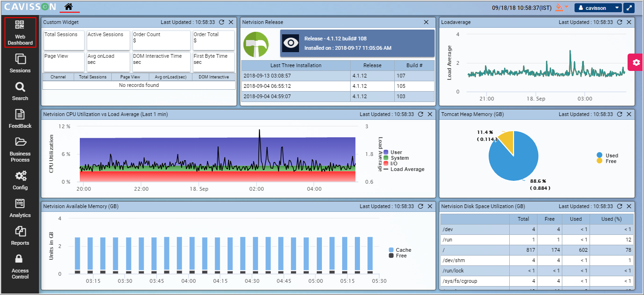Refresh the Custom Widget panel
Image resolution: width=644 pixels, height=295 pixels.
pos(222,22)
